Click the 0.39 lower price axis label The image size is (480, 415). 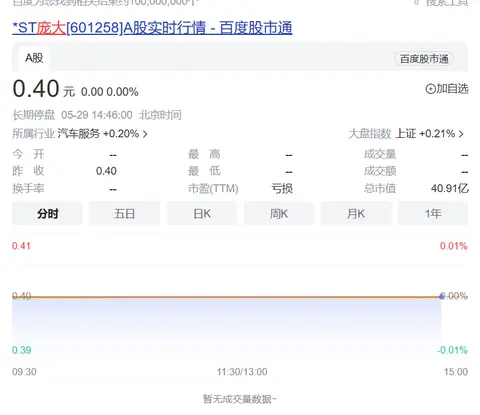point(22,350)
